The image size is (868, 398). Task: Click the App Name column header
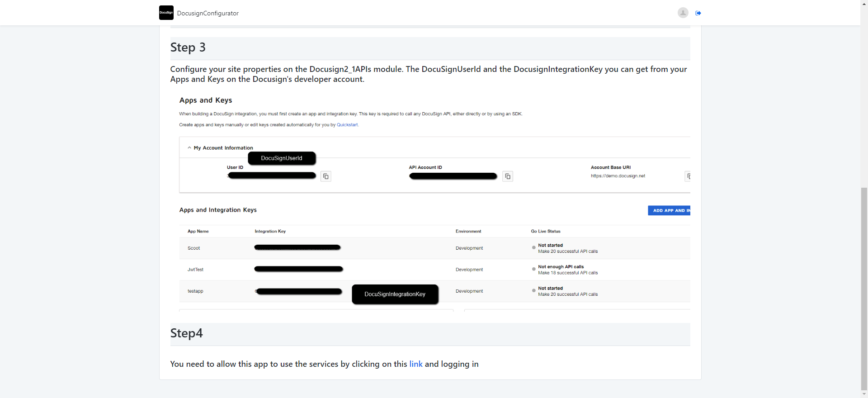198,231
